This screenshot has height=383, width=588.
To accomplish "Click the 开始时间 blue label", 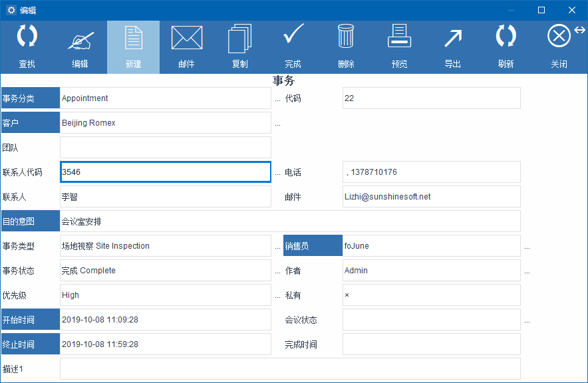I will 31,320.
